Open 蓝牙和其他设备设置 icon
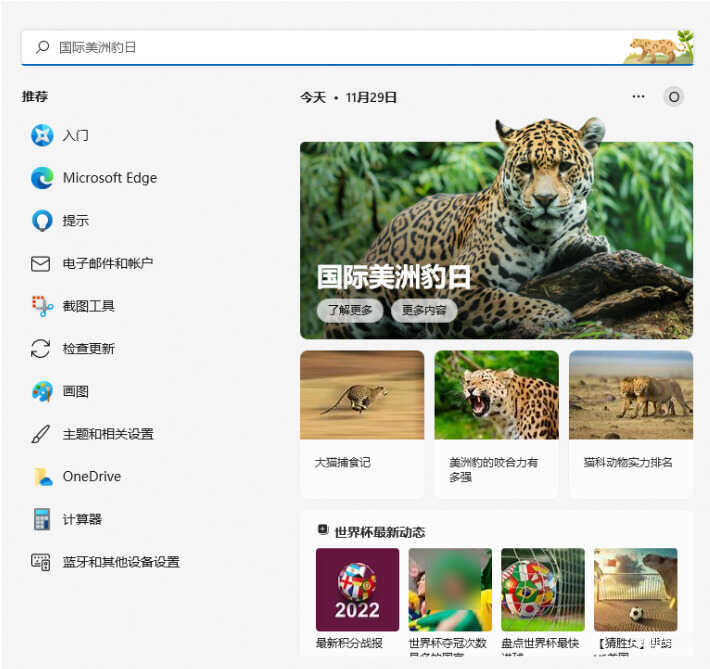 coord(41,562)
